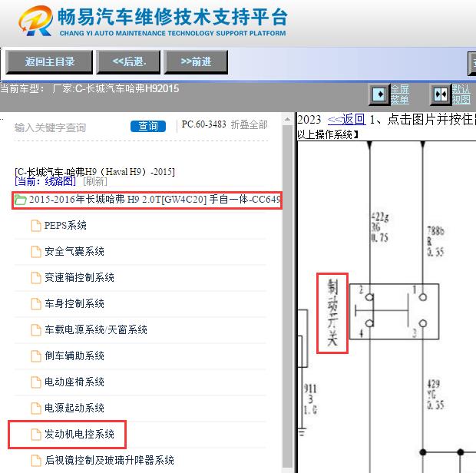This screenshot has height=473, width=476.
Task: Open 车载电源系统/天窗系统 item
Action: [96, 329]
